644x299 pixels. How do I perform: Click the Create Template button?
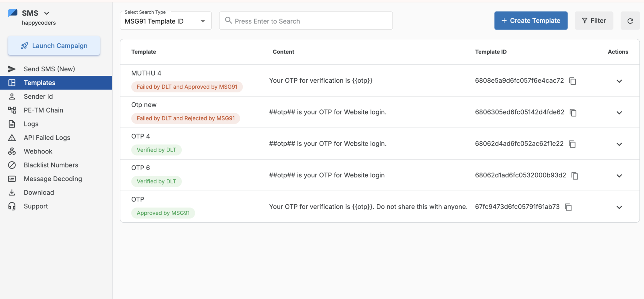531,21
